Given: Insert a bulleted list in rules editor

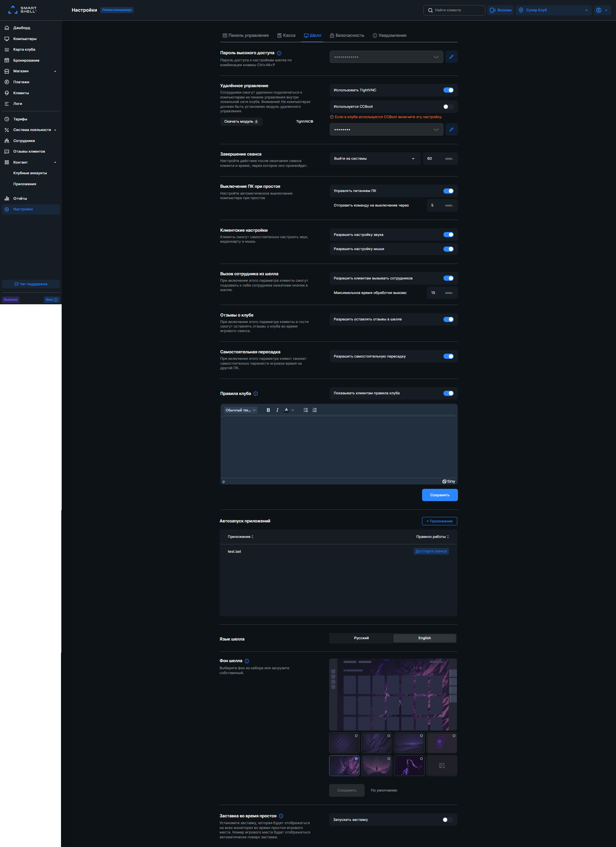Looking at the screenshot, I should click(306, 410).
